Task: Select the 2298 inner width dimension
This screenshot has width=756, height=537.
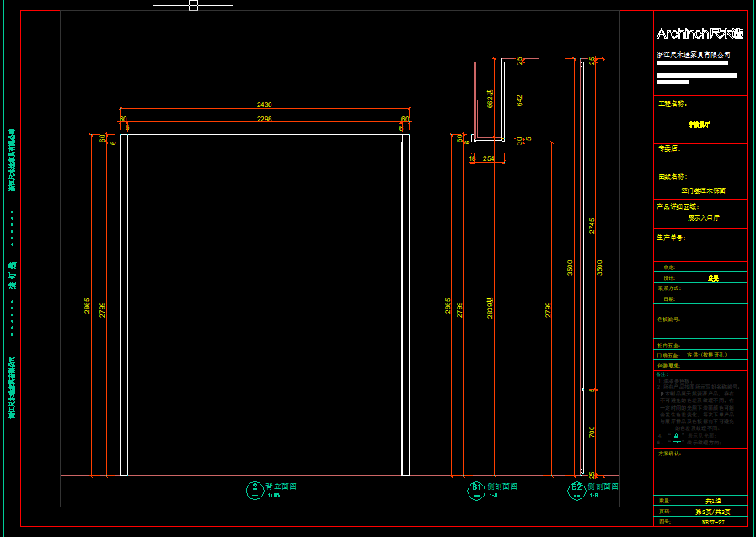Action: pyautogui.click(x=264, y=120)
